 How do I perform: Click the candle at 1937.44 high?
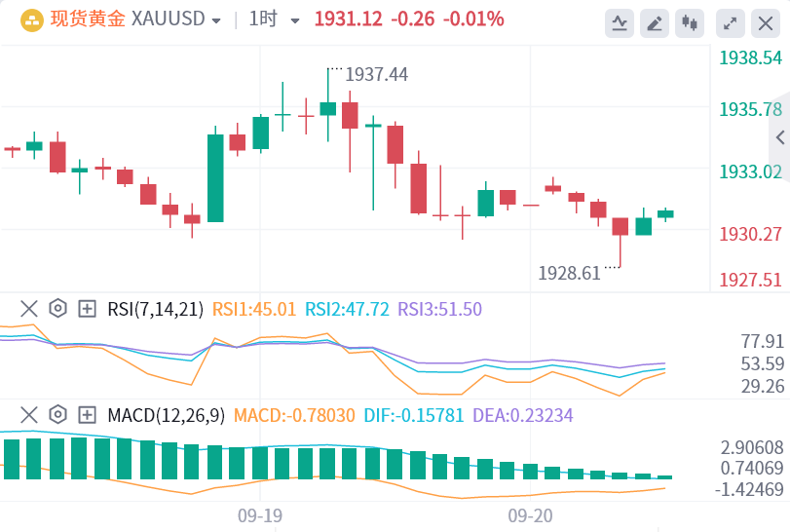click(328, 109)
